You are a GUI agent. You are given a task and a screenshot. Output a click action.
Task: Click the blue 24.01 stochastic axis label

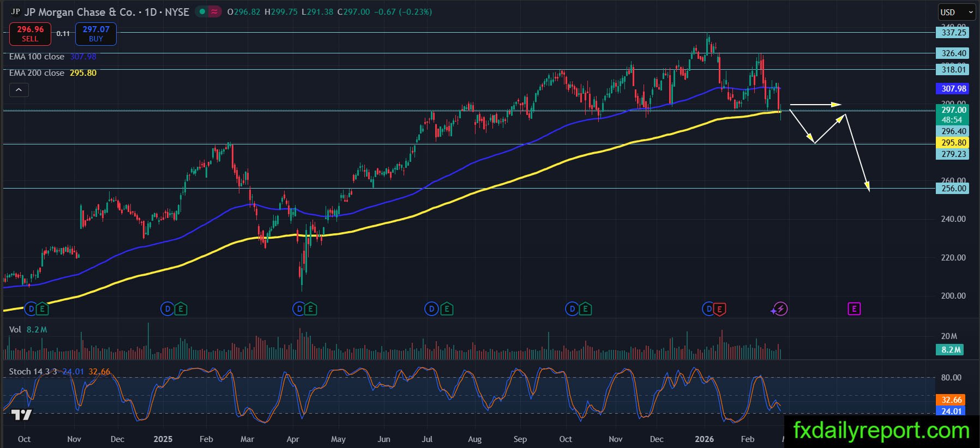point(952,411)
